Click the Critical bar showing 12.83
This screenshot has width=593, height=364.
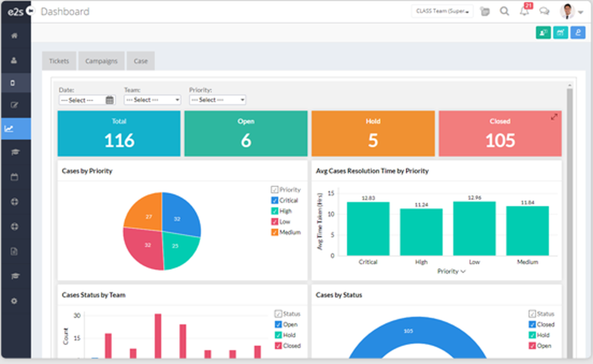368,229
